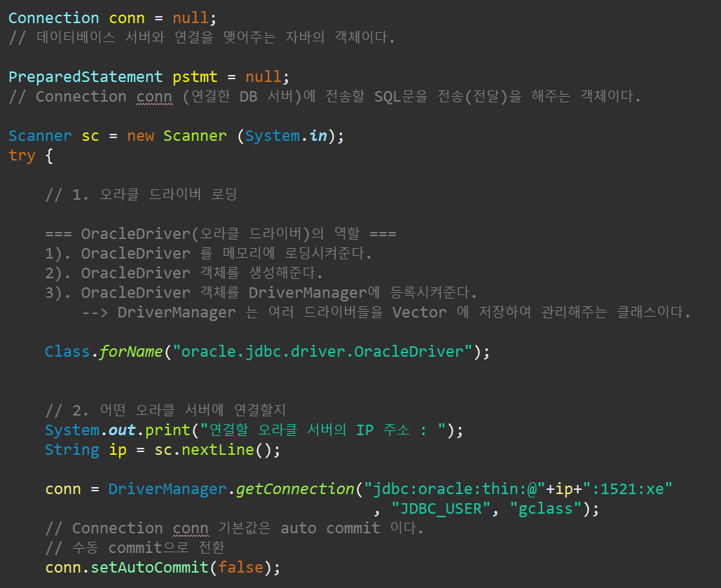The height and width of the screenshot is (588, 721).
Task: Click the 'PreparedStatement' type name
Action: coord(85,76)
